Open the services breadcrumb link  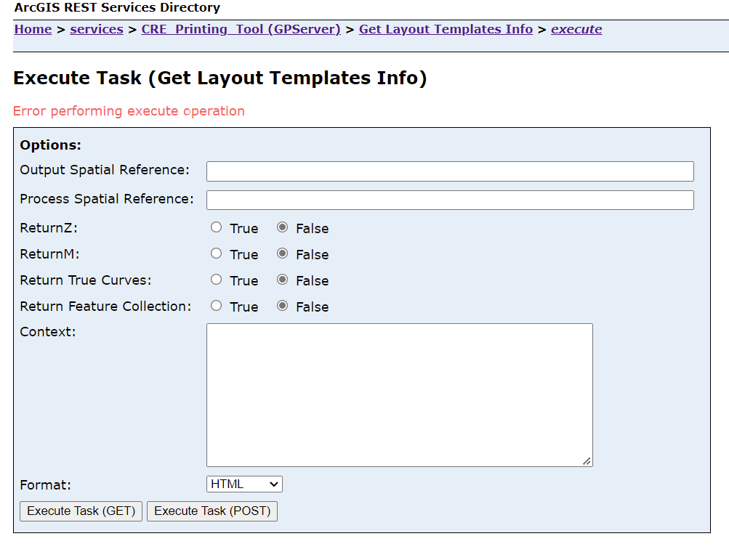[97, 30]
